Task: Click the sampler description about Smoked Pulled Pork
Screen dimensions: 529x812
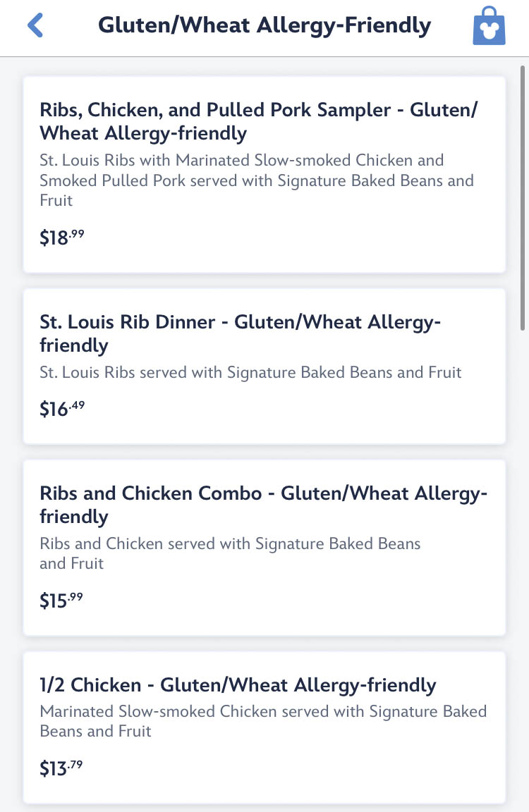Action: 256,180
